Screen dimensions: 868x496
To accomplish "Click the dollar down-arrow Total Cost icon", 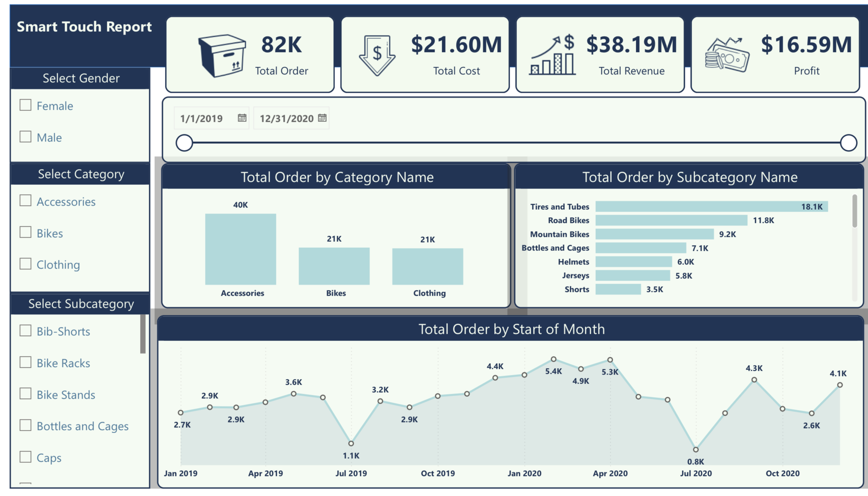I will (x=377, y=56).
